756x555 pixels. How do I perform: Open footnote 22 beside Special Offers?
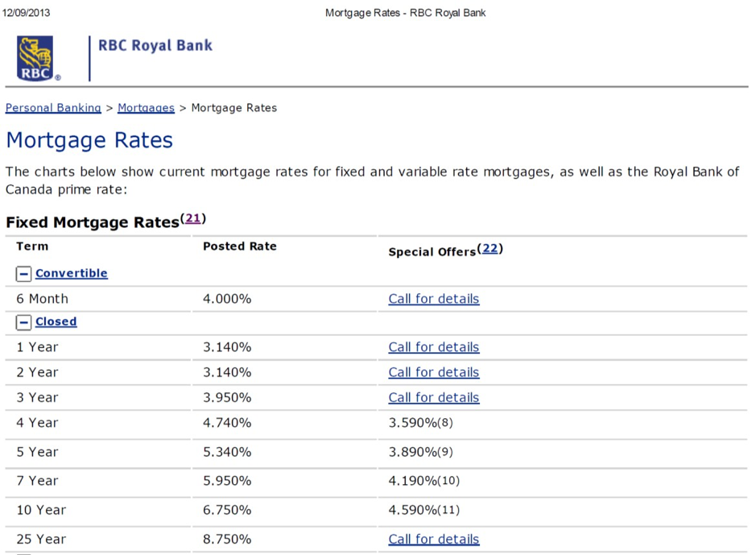[490, 248]
